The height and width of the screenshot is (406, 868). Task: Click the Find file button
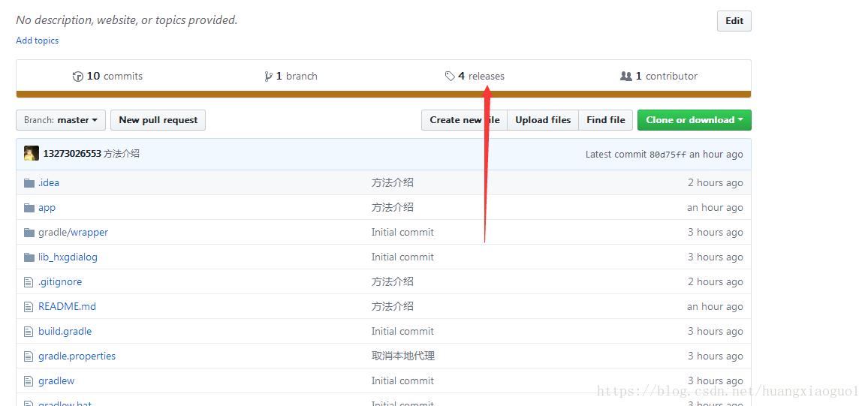(606, 120)
